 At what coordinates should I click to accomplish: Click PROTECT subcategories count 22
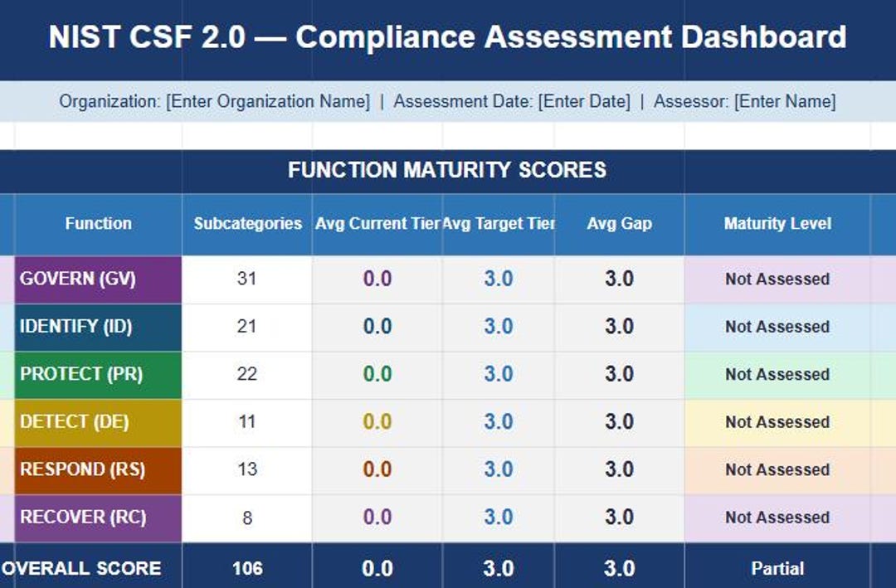[247, 375]
